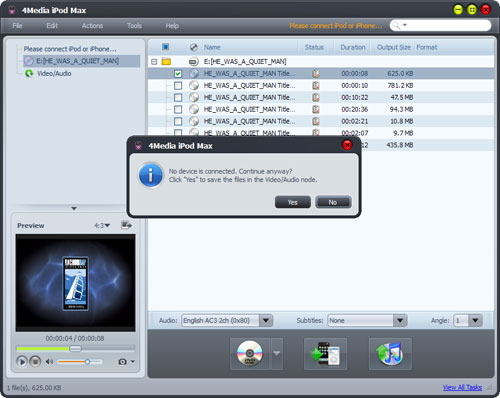Open the File menu
The image size is (500, 398).
click(17, 26)
